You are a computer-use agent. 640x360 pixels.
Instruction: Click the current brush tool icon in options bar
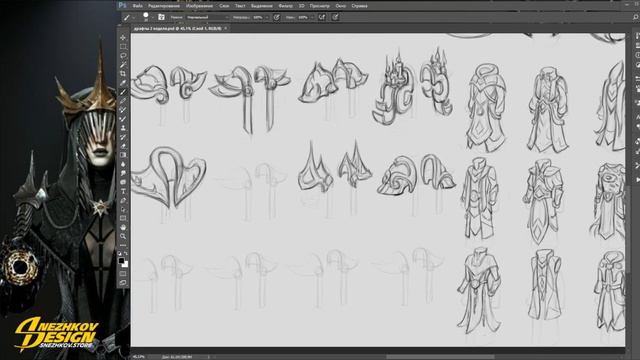click(x=127, y=18)
